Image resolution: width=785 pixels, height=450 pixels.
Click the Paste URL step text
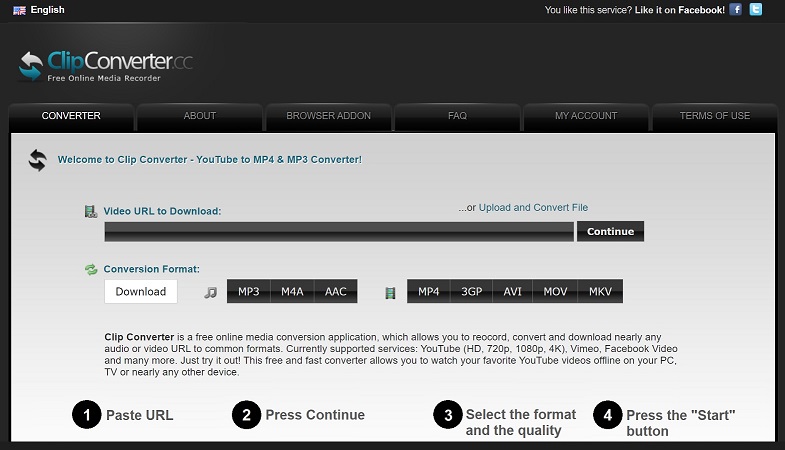140,415
